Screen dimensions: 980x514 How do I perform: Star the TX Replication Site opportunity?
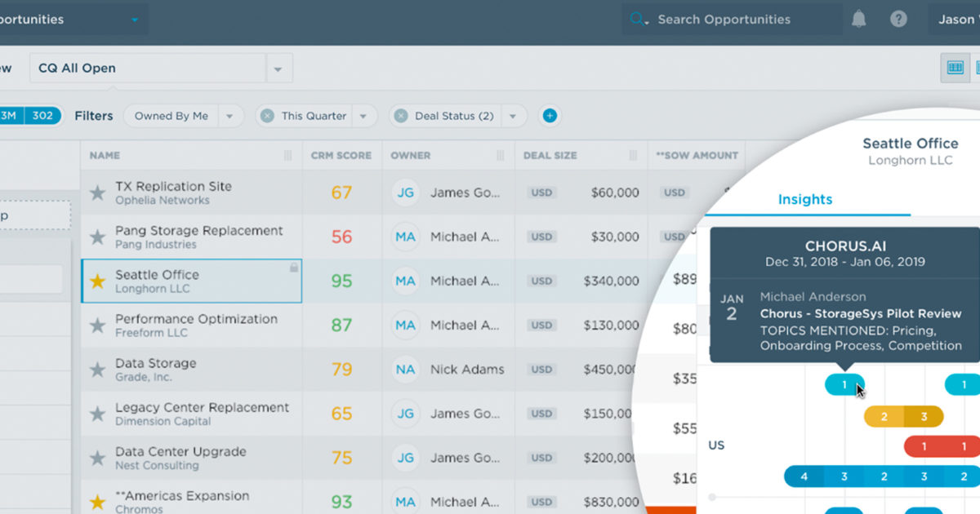(x=98, y=193)
